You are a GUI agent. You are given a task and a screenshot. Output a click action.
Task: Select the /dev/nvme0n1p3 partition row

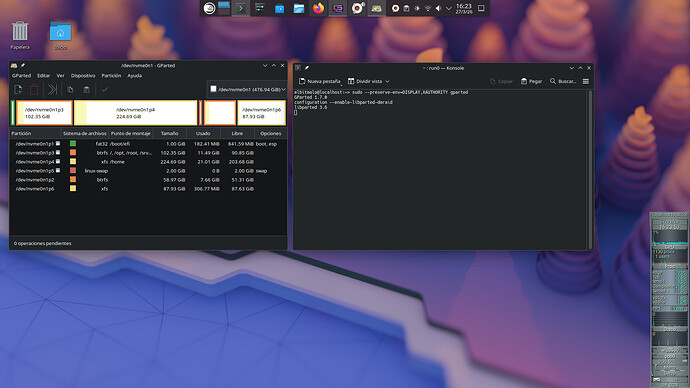(148, 153)
